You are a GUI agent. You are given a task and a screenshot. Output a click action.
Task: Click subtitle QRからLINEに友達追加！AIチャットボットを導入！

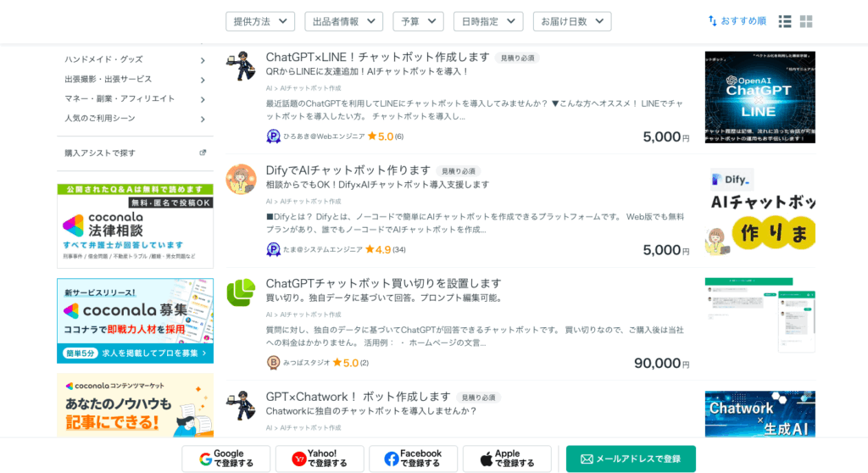click(x=368, y=71)
